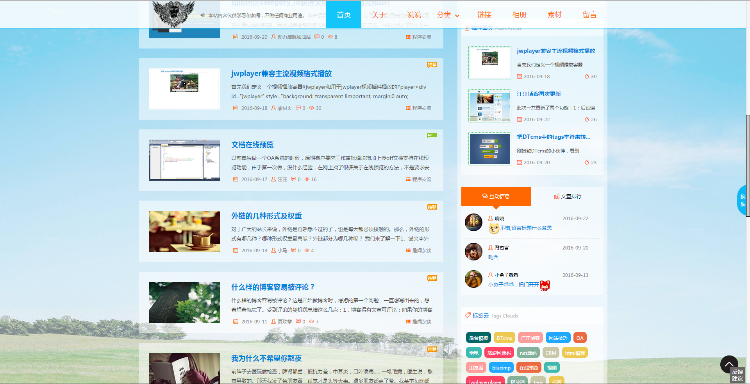
Task: Click orange badge on 我为什么不希望你熬夜 card
Action: [x=432, y=349]
